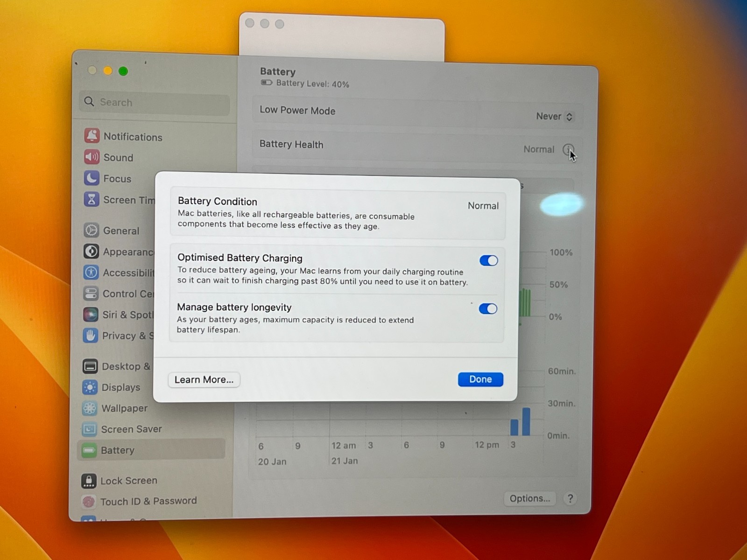
Task: Open Accessibility via its sidebar icon
Action: 91,272
